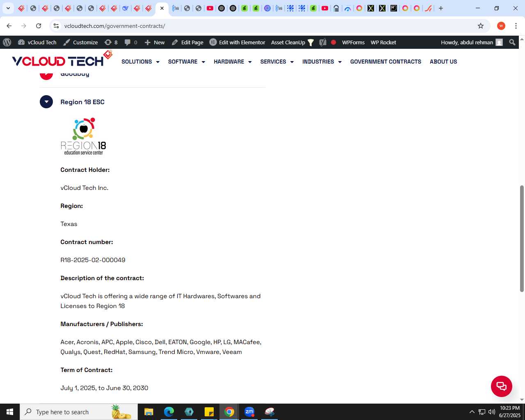Open Asset CleanUp menu
This screenshot has width=525, height=420.
click(292, 42)
